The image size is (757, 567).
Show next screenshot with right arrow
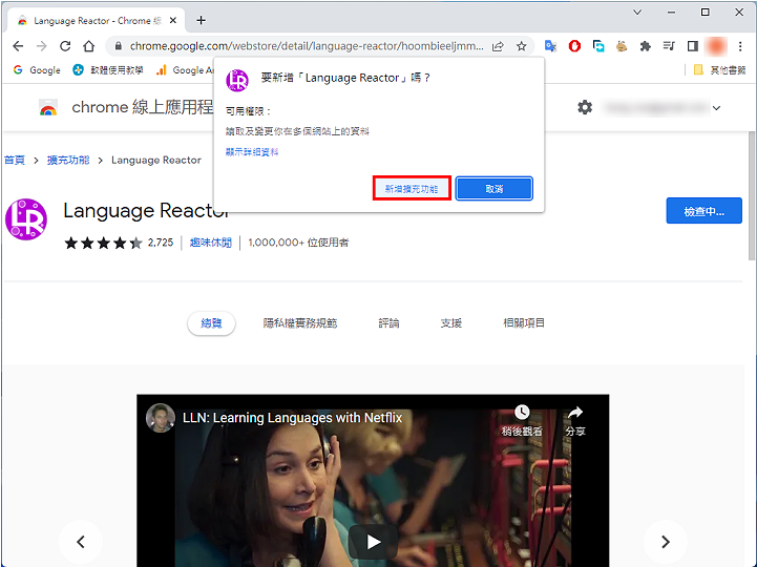point(666,541)
